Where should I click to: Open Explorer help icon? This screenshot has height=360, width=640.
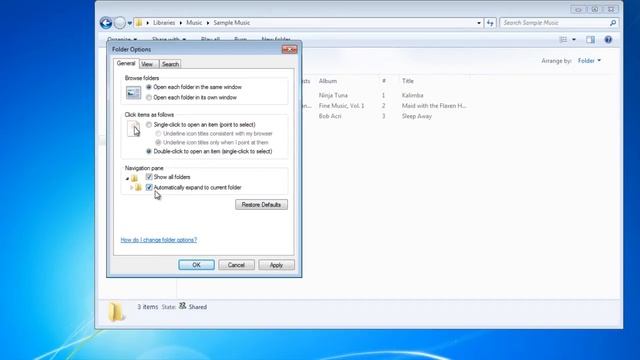608,40
